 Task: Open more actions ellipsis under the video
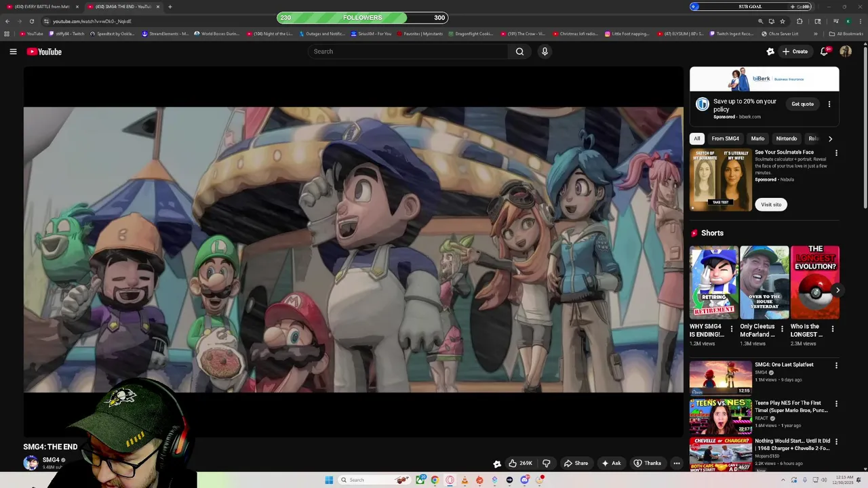coord(676,463)
